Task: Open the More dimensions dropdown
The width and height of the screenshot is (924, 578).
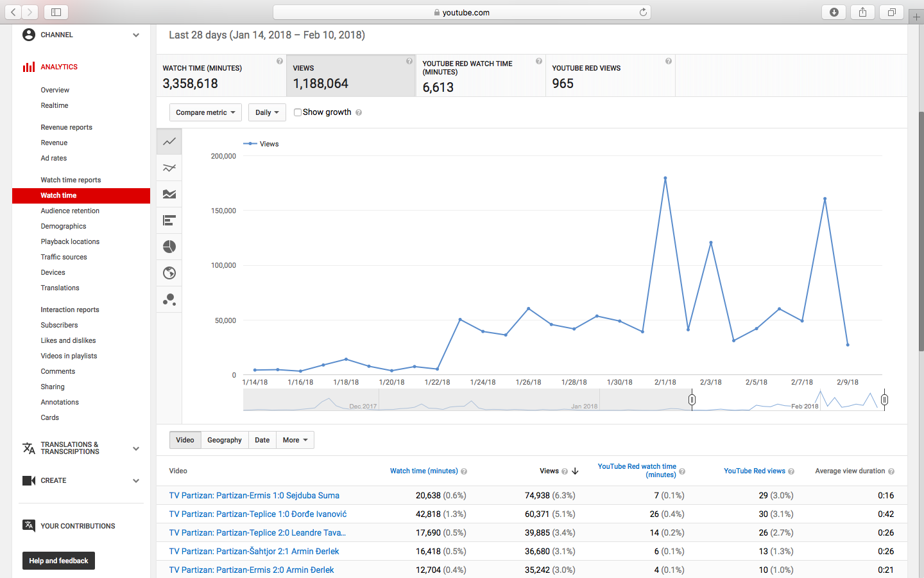Action: pos(295,440)
